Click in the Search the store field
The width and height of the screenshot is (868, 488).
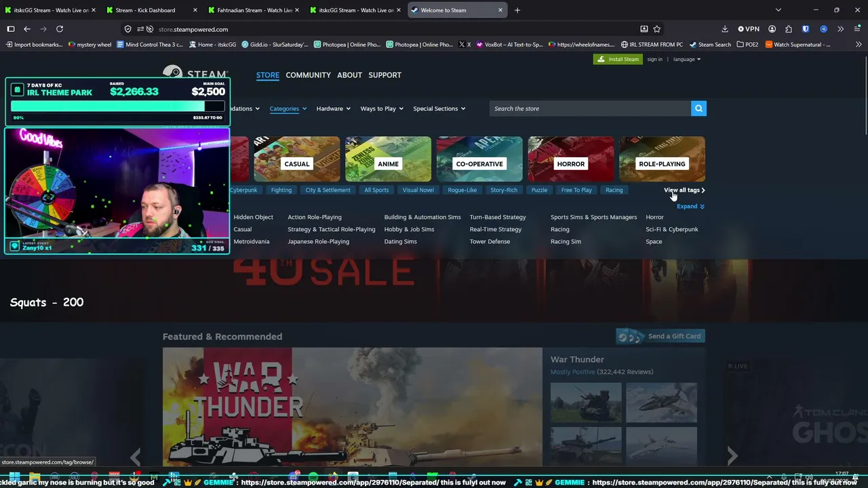[590, 108]
